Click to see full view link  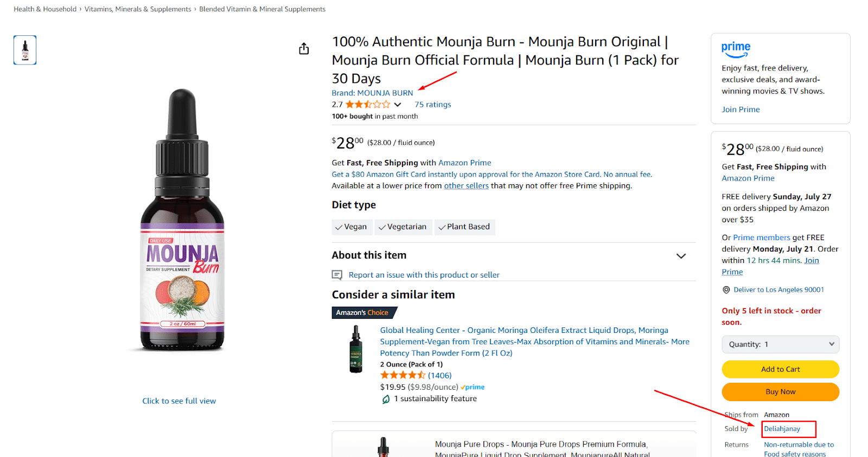click(x=179, y=401)
